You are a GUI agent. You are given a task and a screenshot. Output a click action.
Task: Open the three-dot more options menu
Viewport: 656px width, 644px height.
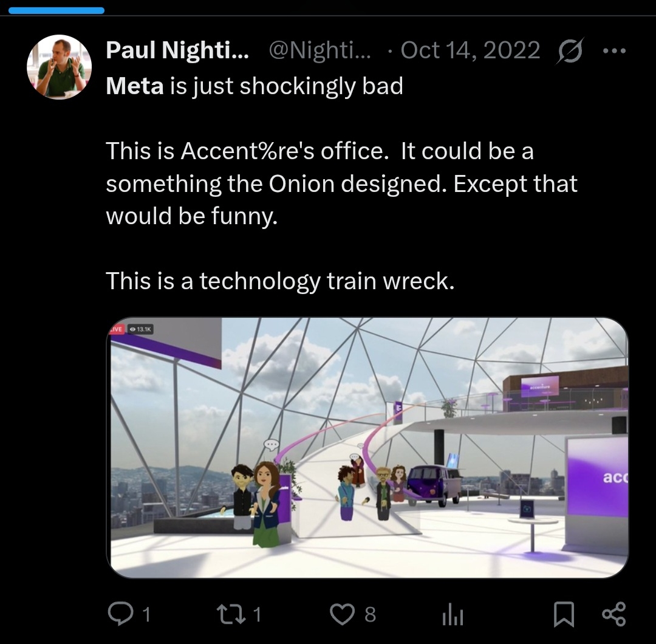pos(613,51)
